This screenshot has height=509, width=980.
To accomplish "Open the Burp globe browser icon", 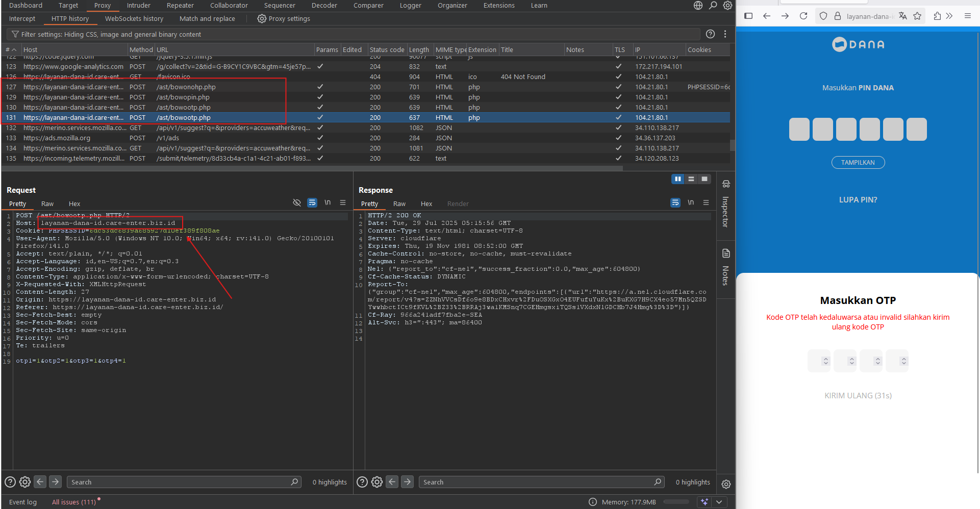I will [698, 5].
